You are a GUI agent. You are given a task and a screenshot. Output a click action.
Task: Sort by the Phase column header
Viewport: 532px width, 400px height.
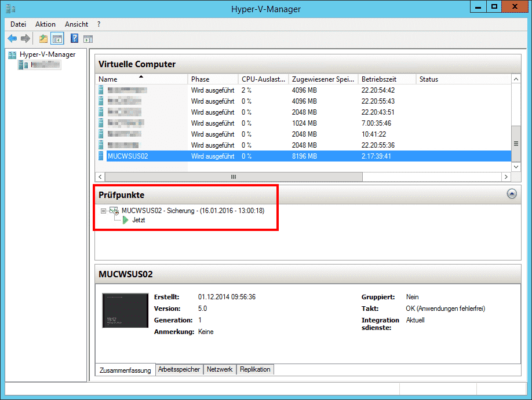213,79
